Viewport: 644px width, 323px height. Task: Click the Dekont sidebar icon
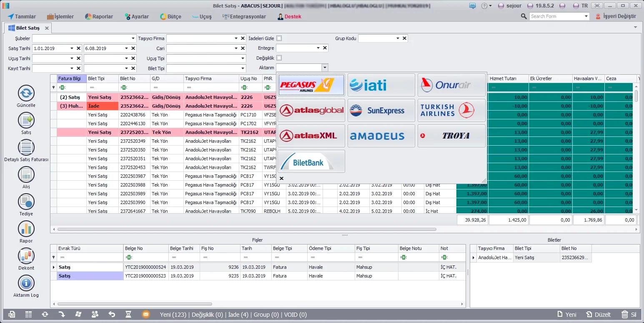(26, 256)
